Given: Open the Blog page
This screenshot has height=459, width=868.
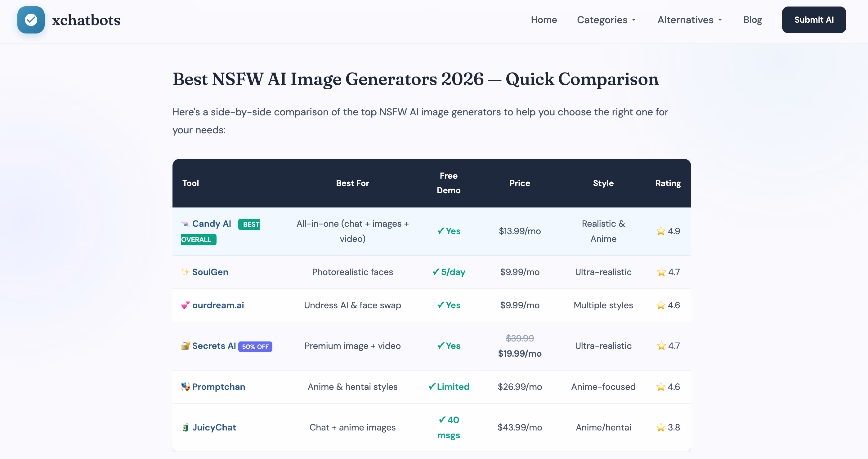Looking at the screenshot, I should coord(752,20).
